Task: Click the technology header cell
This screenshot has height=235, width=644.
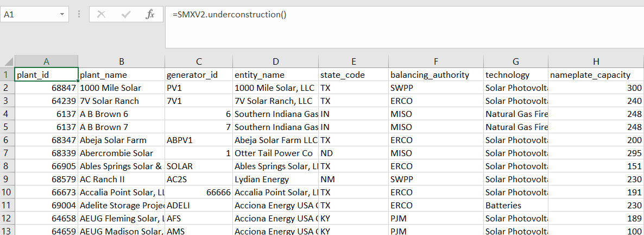Action: pos(516,75)
